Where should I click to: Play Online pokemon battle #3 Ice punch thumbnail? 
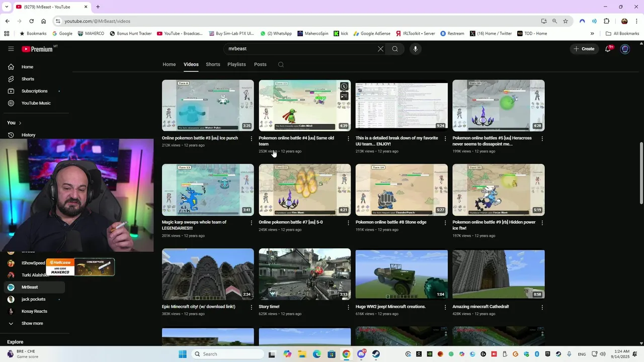point(208,106)
